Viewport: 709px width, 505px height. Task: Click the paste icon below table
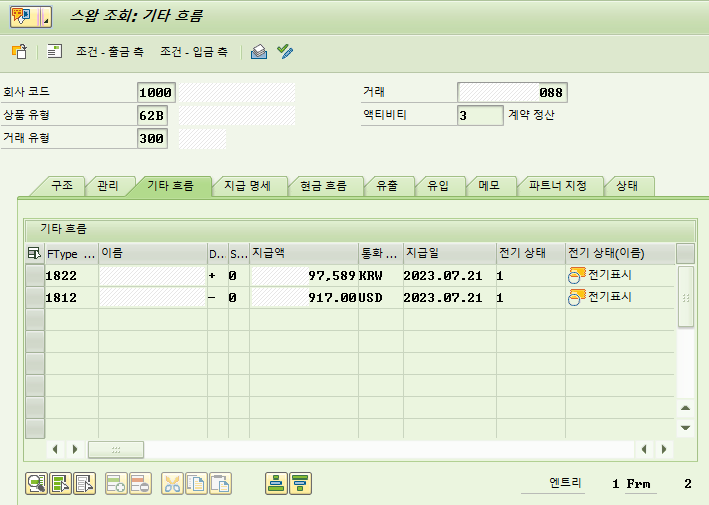[220, 484]
